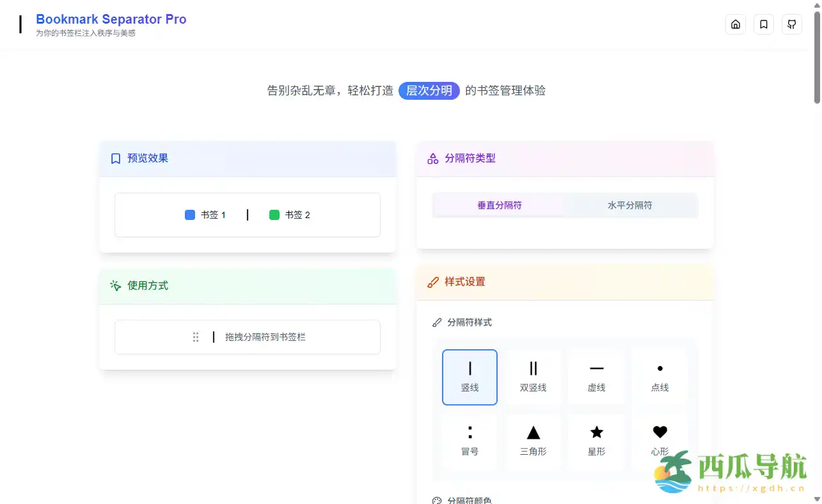Switch to 垂直分隔符 vertical separator tab
This screenshot has width=822, height=504.
(x=499, y=205)
